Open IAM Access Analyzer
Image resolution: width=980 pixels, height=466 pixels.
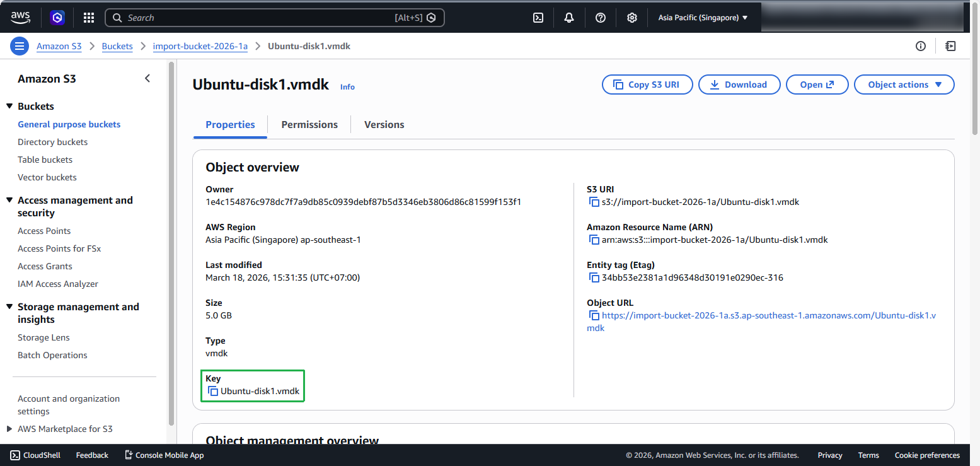(x=58, y=284)
